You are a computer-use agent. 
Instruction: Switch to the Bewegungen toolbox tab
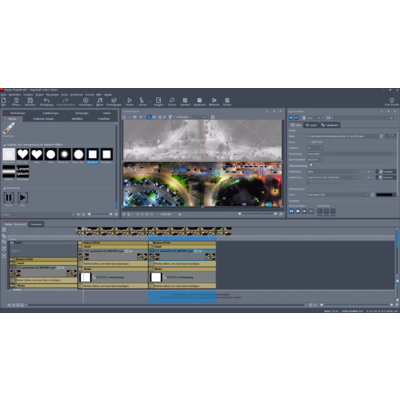[82, 113]
